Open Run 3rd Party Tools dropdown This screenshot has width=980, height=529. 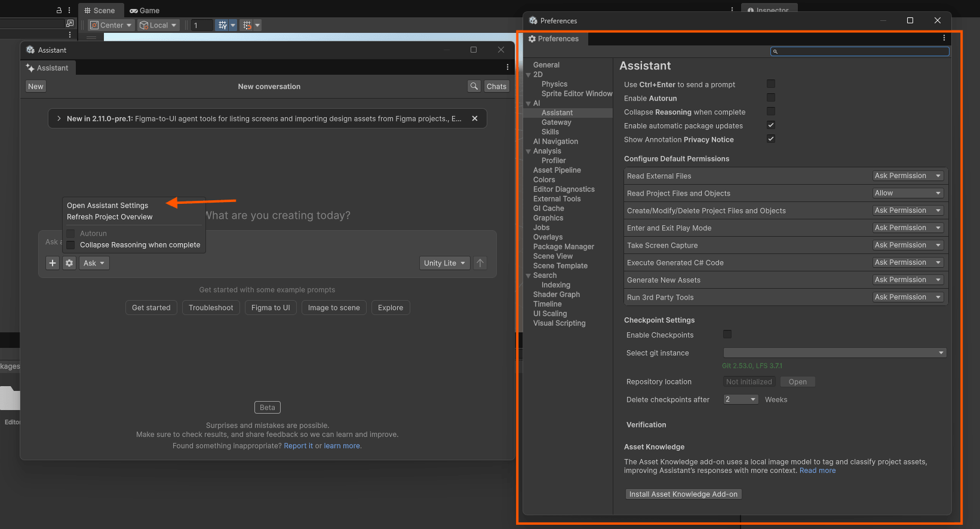click(908, 297)
